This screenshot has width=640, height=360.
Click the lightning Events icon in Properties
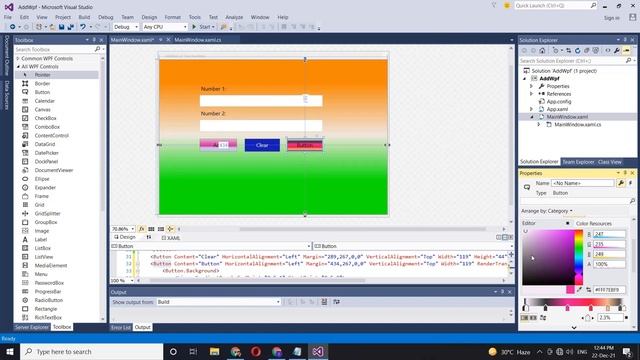[x=630, y=183]
